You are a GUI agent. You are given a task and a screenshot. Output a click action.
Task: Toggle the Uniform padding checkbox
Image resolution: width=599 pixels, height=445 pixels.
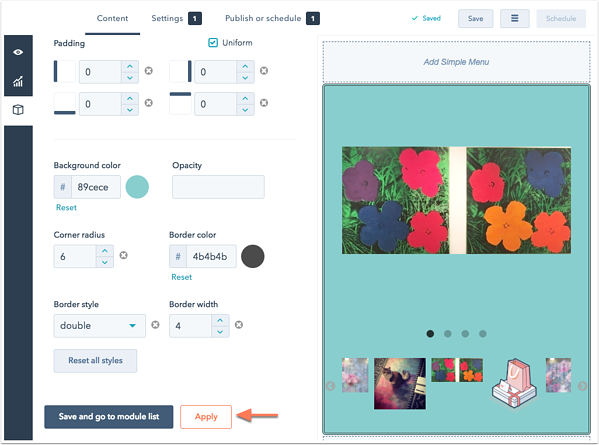213,42
